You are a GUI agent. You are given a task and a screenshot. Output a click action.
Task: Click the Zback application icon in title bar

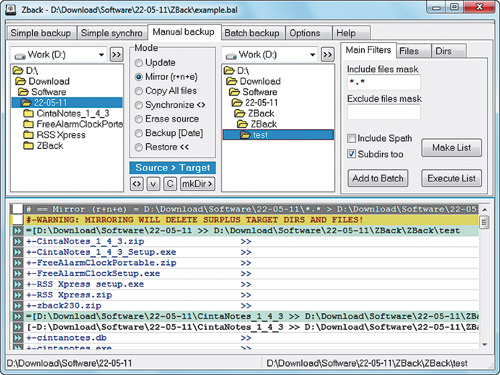click(11, 9)
